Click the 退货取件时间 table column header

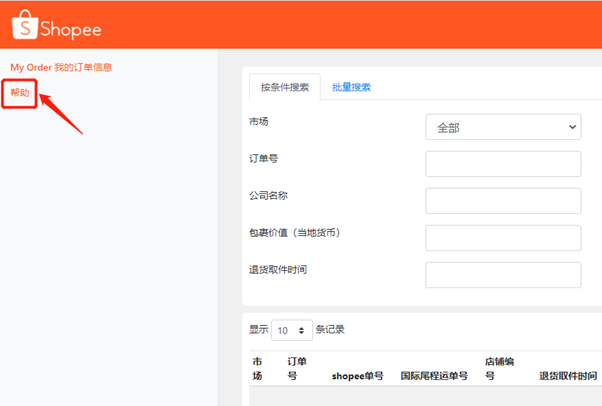coord(568,376)
